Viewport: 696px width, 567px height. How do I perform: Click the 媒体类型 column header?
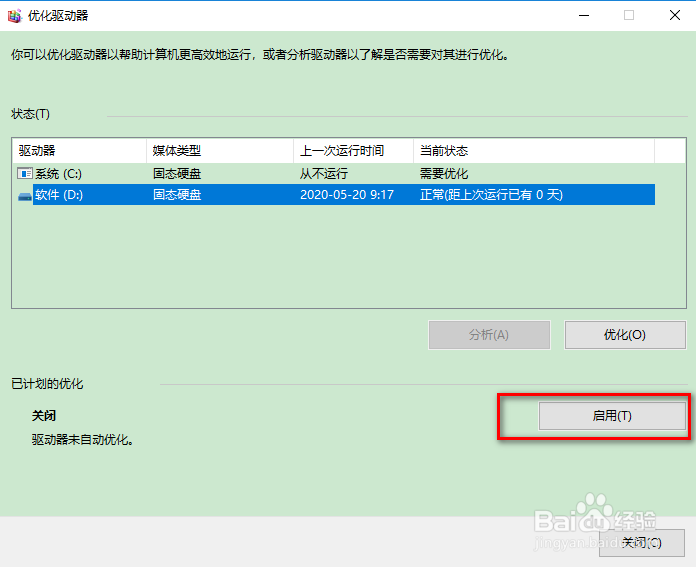[x=220, y=151]
